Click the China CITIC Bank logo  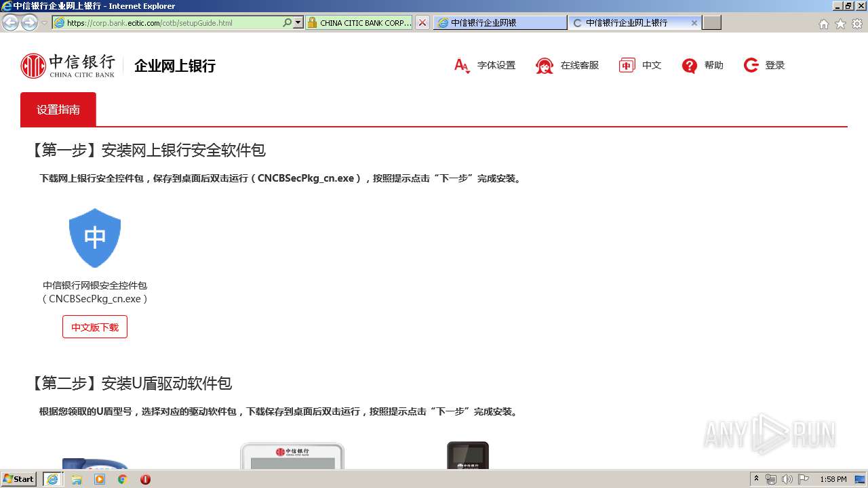click(68, 66)
